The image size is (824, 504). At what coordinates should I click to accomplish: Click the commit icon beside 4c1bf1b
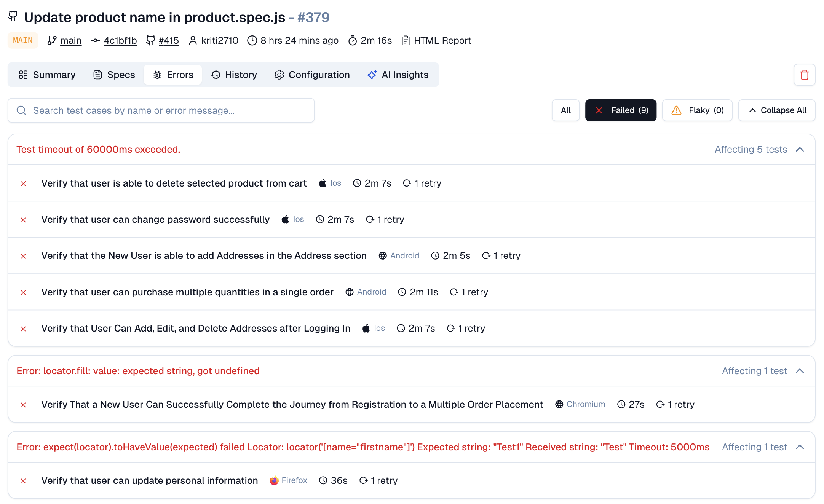(95, 40)
